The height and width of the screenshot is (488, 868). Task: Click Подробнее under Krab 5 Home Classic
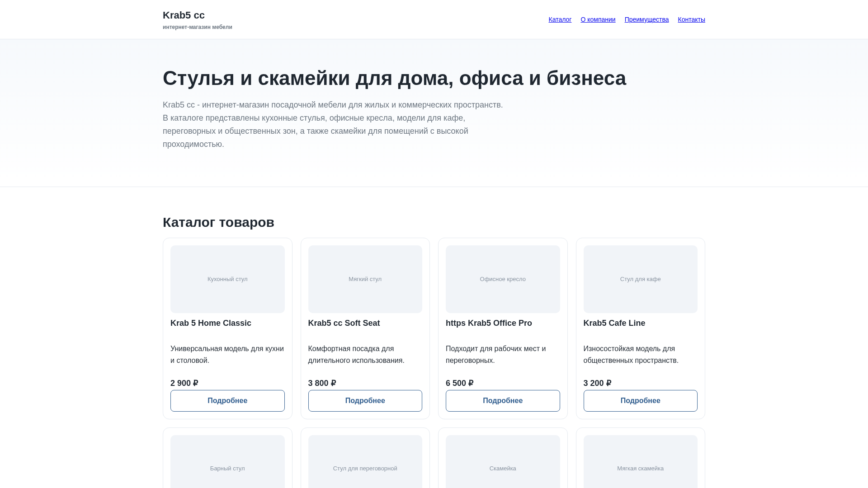point(227,400)
